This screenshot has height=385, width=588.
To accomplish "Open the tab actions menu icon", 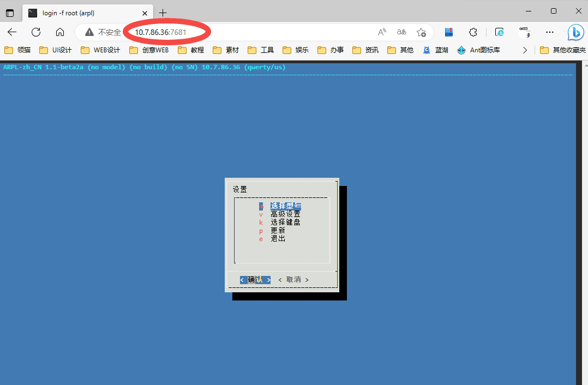I will (x=10, y=13).
